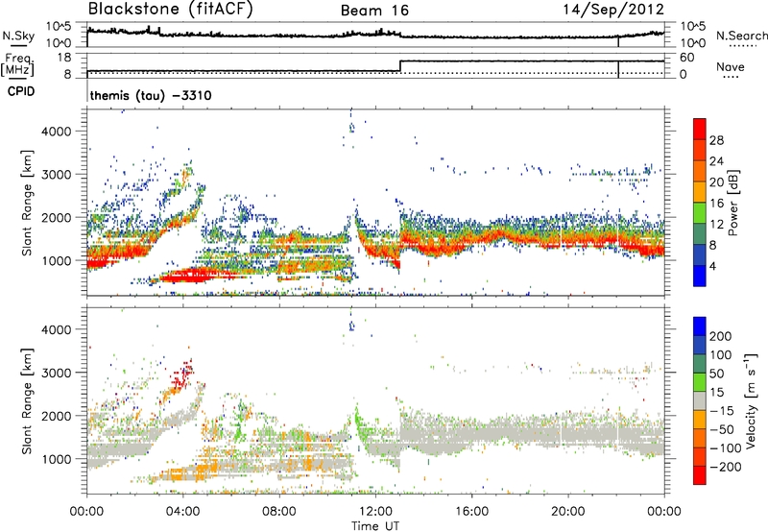768x532 pixels.
Task: Click the "20" label on the Power colorbar
Action: point(716,182)
